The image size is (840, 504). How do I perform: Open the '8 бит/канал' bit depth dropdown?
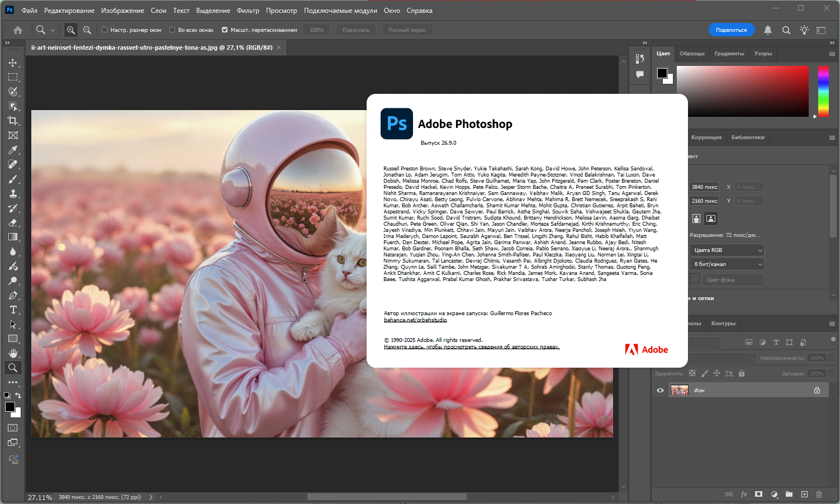pyautogui.click(x=727, y=264)
